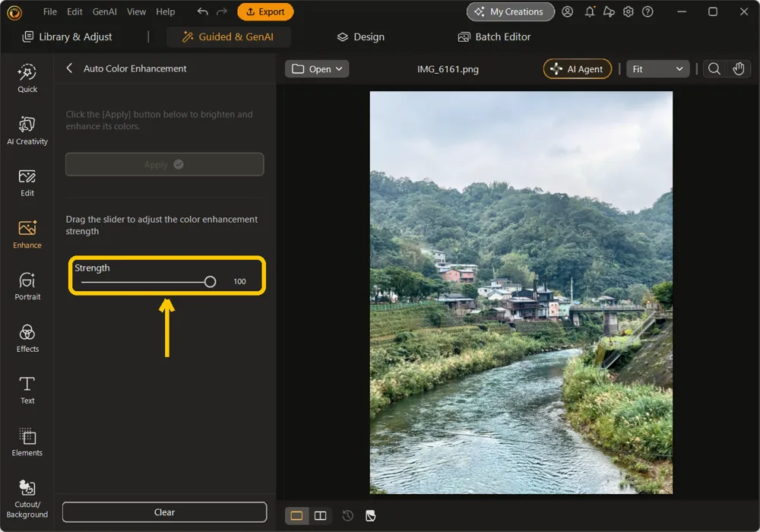760x532 pixels.
Task: Click the IMG_6161.png file name
Action: point(448,69)
